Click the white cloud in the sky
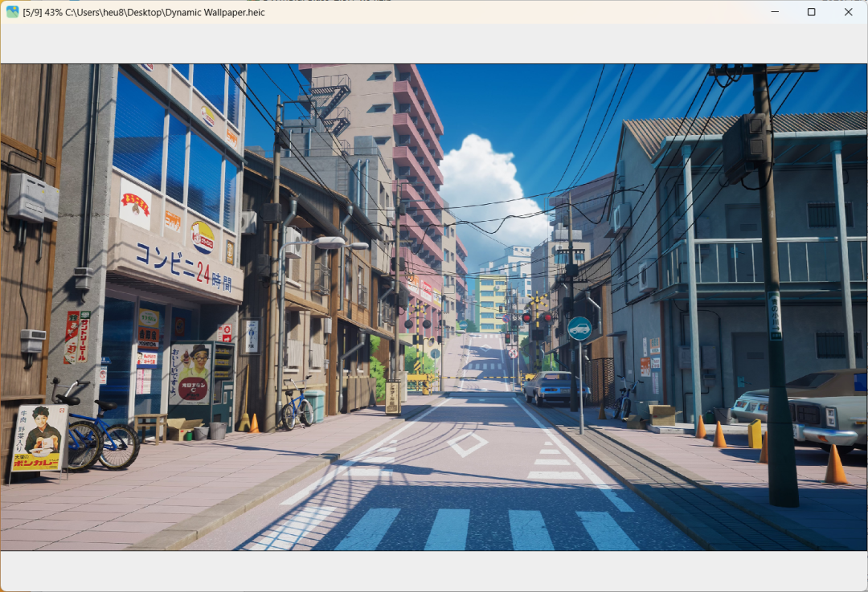 pos(486,185)
